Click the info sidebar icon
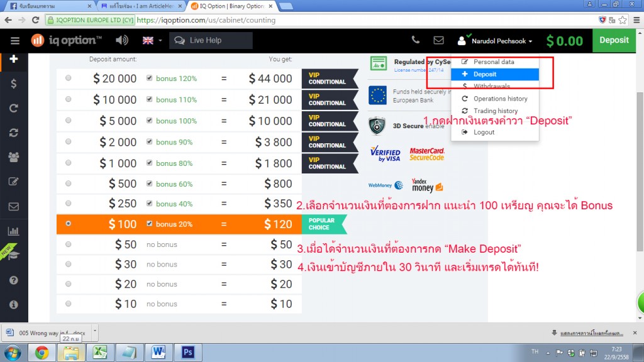 [14, 305]
